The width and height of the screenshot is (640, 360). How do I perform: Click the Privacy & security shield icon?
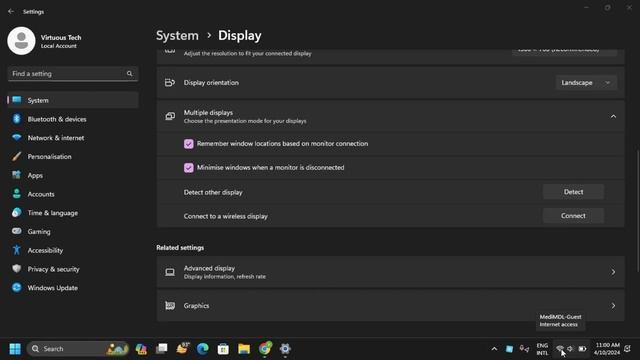click(x=16, y=269)
